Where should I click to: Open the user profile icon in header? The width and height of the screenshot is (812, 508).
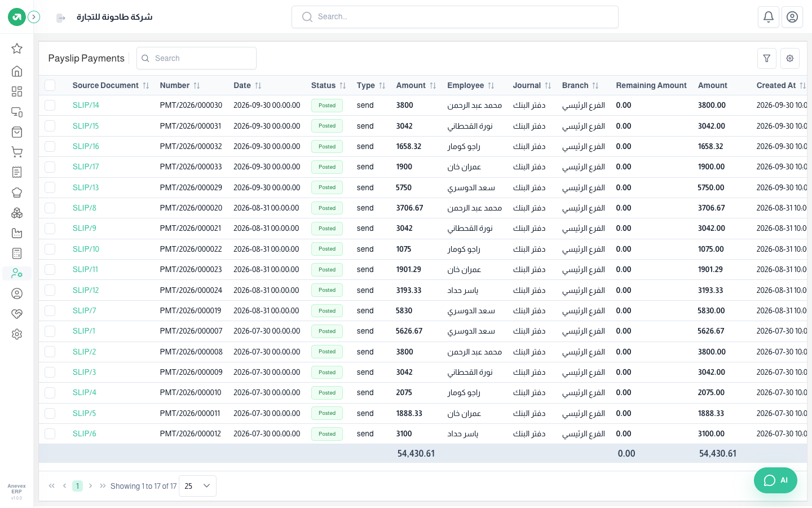(792, 17)
